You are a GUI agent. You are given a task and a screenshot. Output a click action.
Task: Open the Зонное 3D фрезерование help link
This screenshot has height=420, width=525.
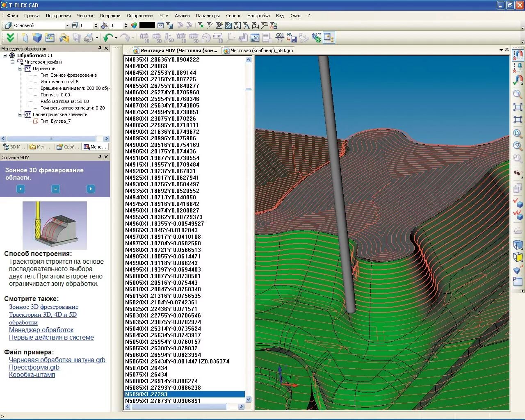pos(43,307)
